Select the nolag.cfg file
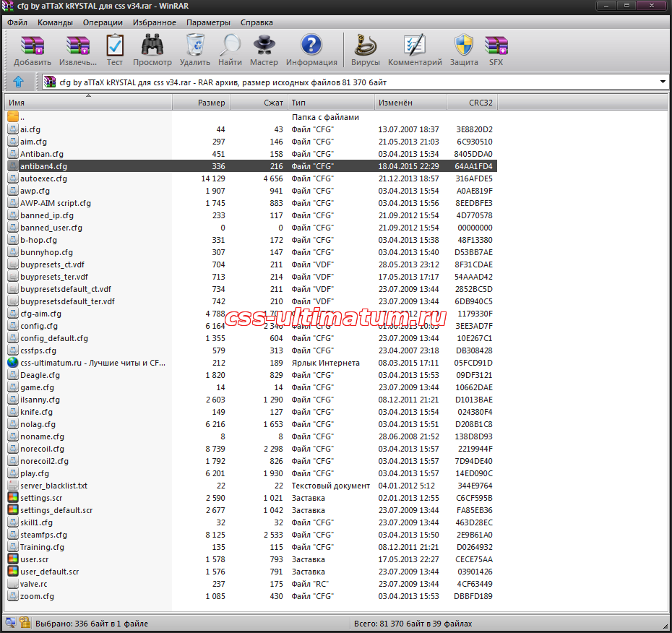 coord(38,424)
